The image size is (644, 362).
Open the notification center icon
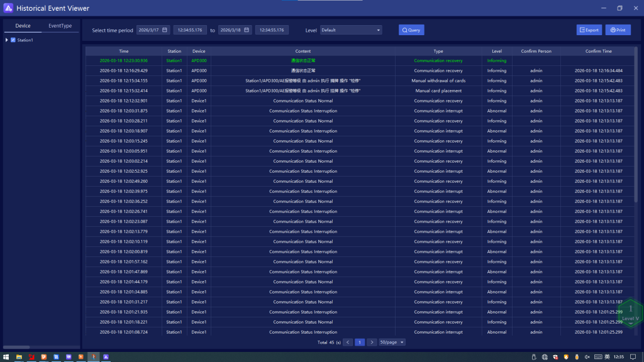coord(634,357)
